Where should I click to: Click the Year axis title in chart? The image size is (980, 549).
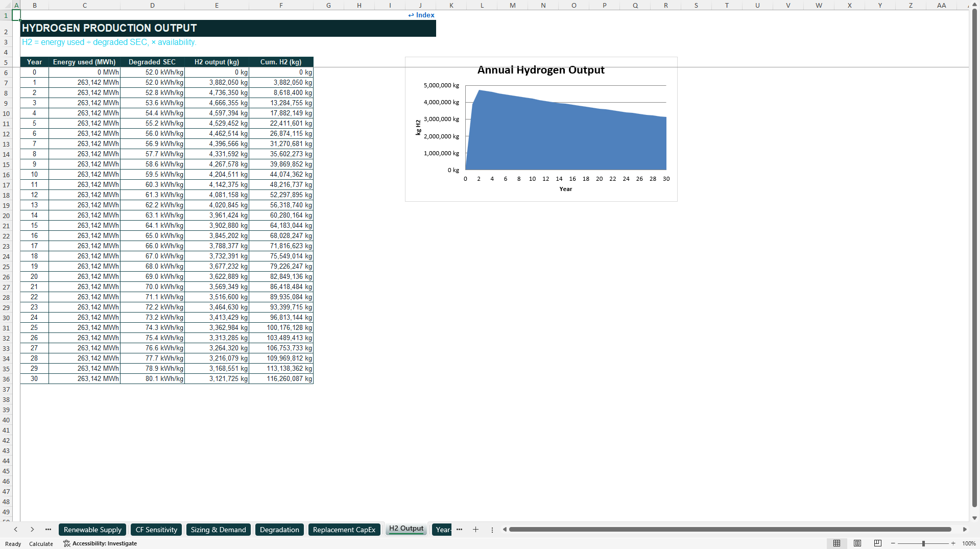[x=565, y=189]
